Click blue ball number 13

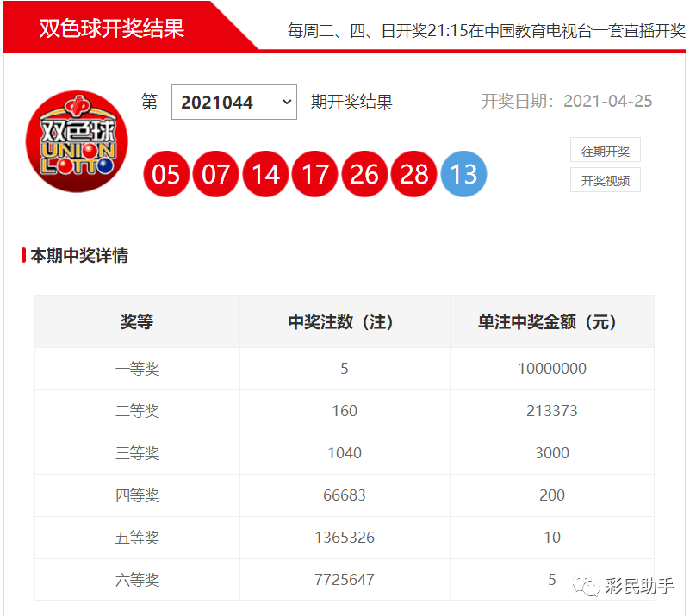pyautogui.click(x=463, y=174)
